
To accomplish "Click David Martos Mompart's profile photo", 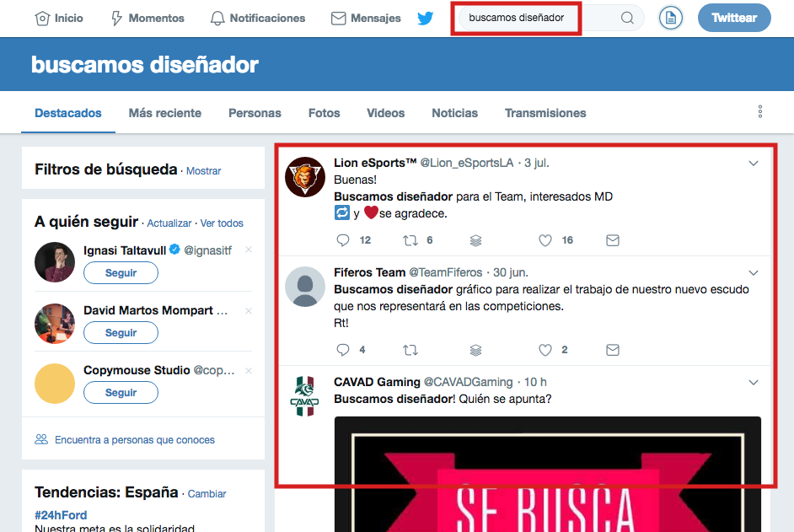I will pos(55,323).
